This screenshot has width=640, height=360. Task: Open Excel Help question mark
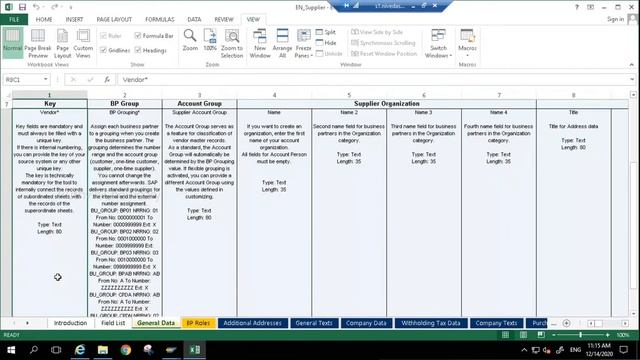point(577,7)
